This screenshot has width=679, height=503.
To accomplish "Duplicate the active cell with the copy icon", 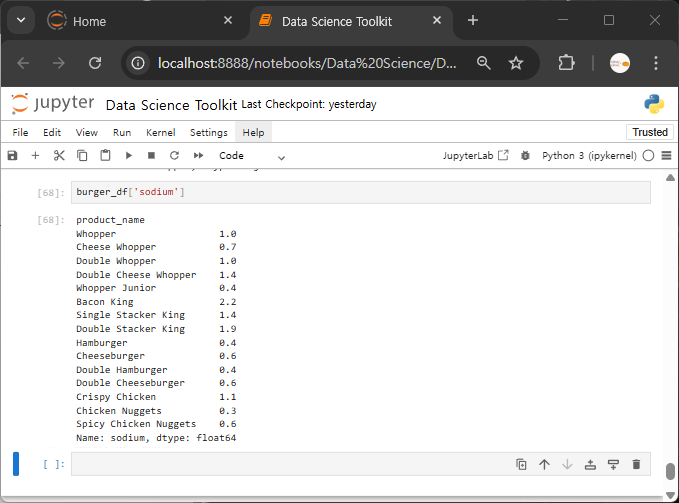I will click(521, 464).
